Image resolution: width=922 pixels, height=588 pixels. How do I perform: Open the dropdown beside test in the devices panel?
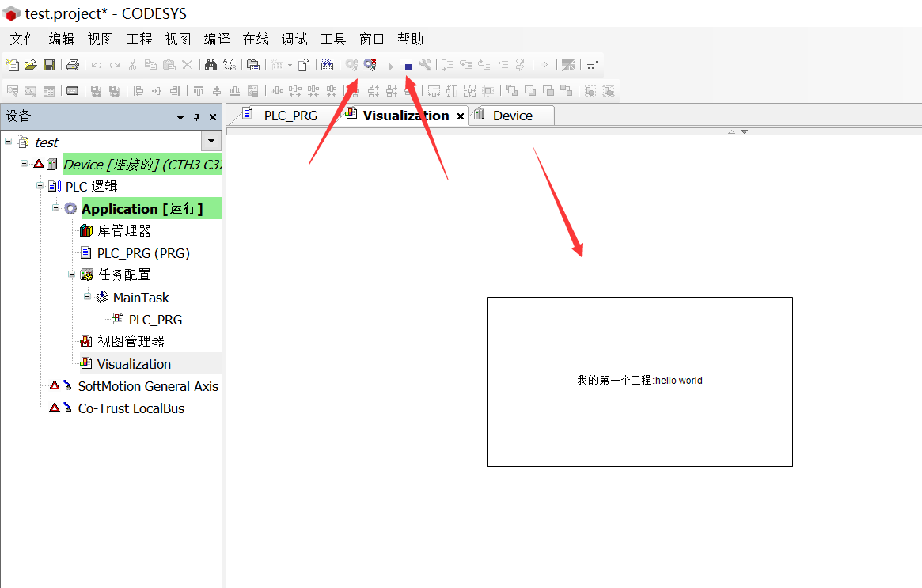click(211, 141)
